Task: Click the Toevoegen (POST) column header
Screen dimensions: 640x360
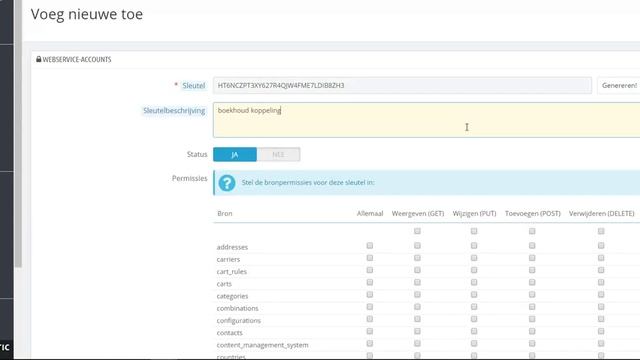Action: [533, 213]
